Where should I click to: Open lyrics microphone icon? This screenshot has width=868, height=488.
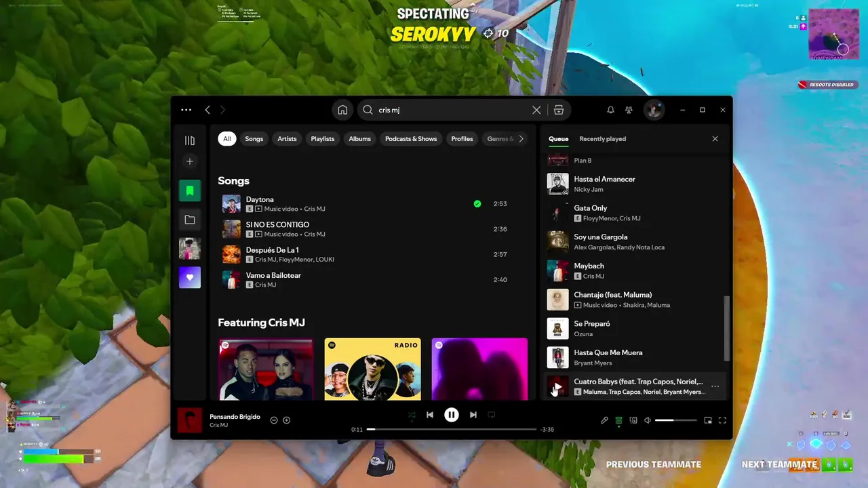tap(604, 420)
